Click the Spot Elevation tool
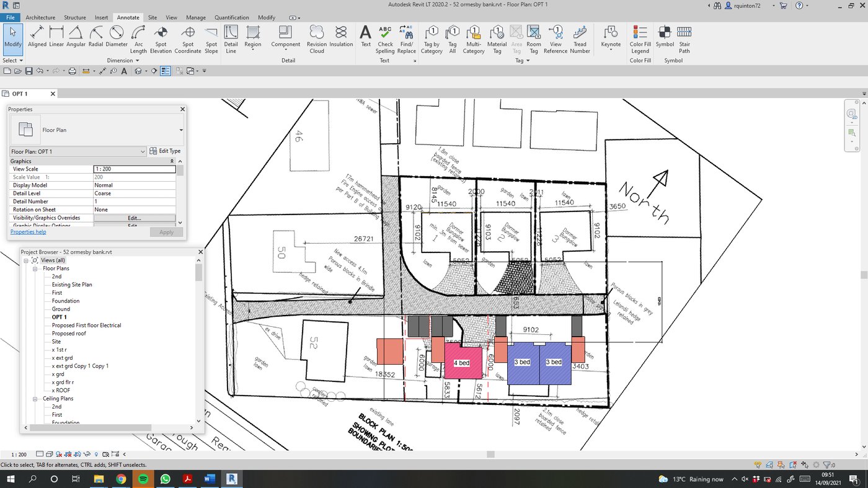The height and width of the screenshot is (488, 868). point(161,38)
